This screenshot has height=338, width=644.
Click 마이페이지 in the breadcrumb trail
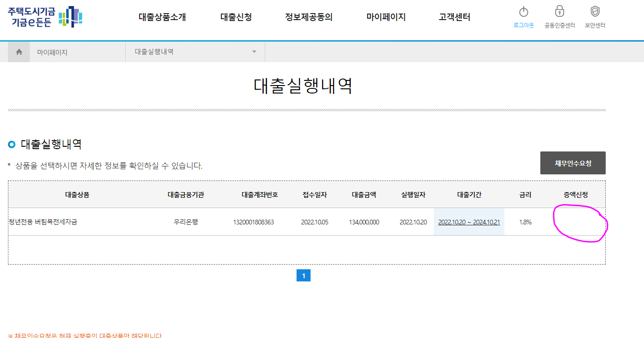tap(51, 51)
